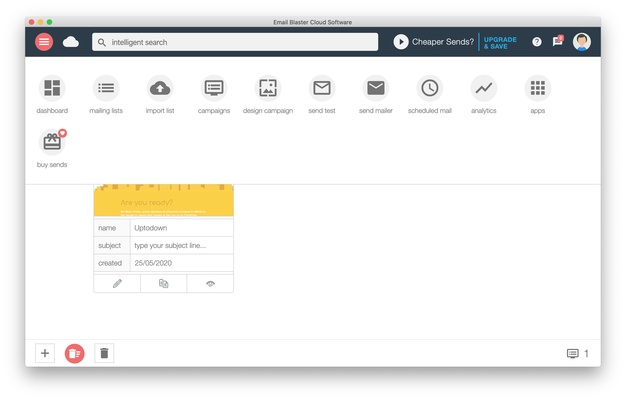Add a new campaign with plus button
Image resolution: width=626 pixels, height=400 pixels.
(x=45, y=353)
